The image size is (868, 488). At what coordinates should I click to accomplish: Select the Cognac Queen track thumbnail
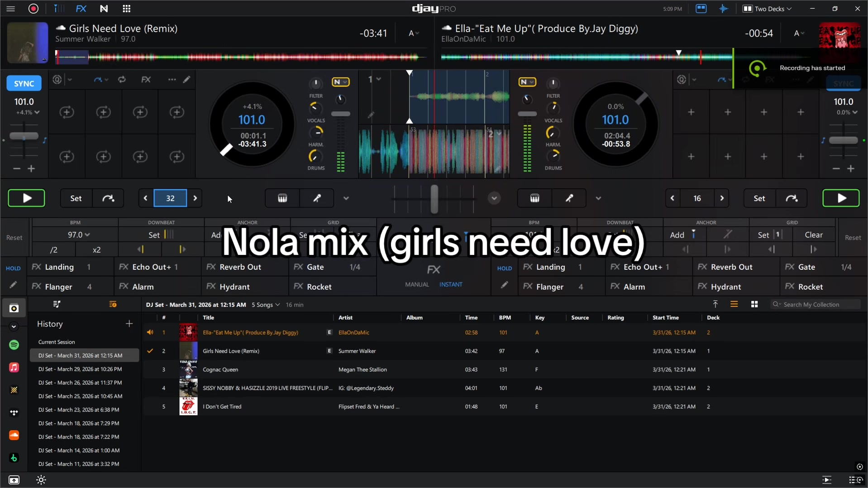[x=188, y=369]
